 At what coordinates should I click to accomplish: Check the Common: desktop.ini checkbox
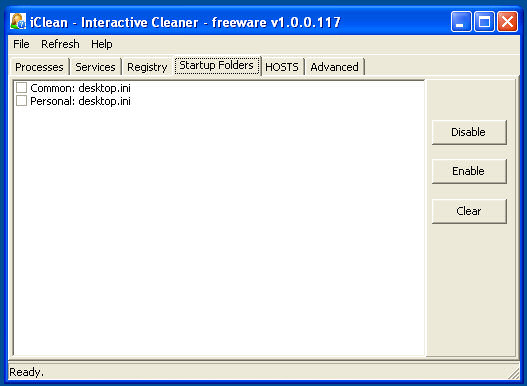point(21,88)
